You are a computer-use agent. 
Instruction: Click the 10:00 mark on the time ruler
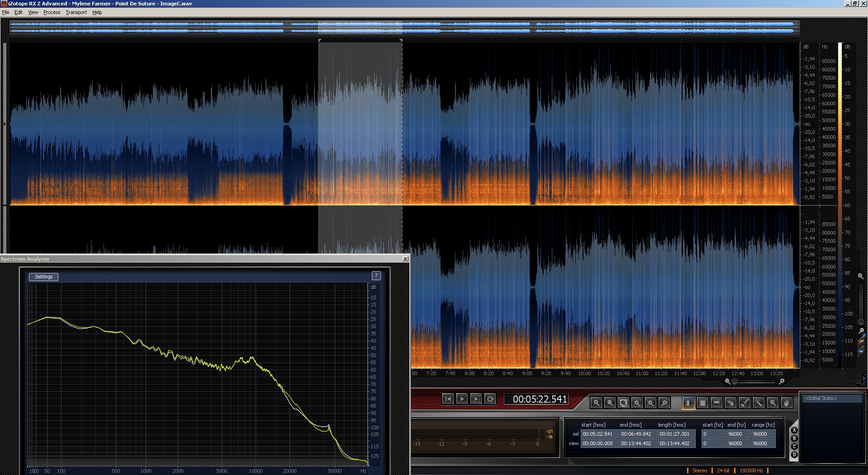click(x=584, y=373)
